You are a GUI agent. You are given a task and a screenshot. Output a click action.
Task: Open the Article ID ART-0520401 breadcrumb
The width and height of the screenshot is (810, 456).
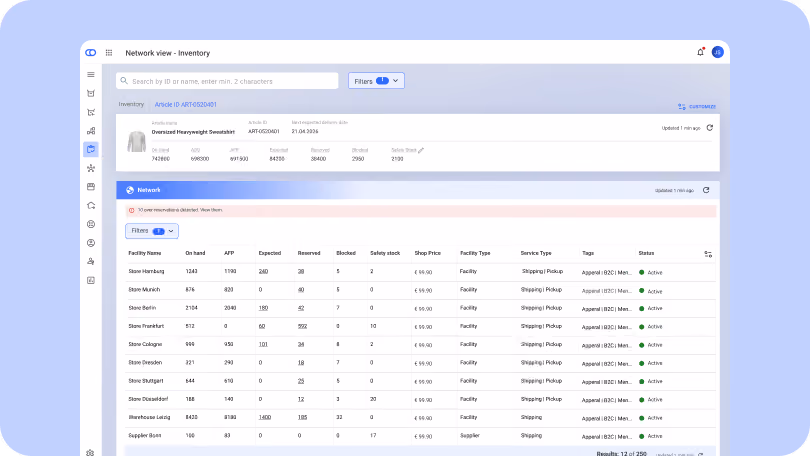tap(185, 104)
